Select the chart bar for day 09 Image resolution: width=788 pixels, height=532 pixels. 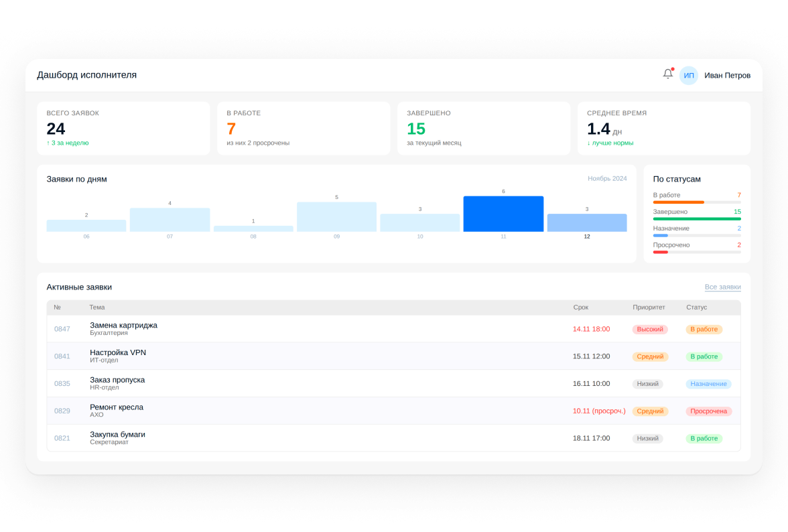pyautogui.click(x=336, y=216)
